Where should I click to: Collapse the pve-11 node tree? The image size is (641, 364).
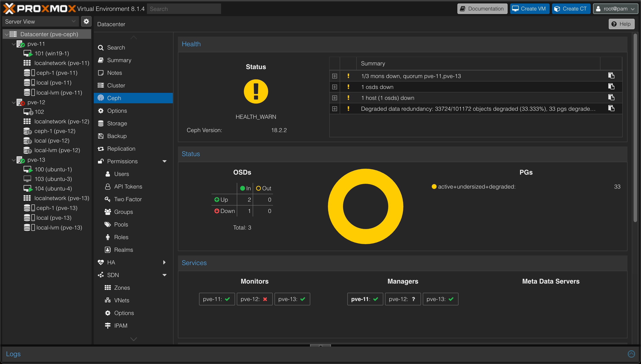pyautogui.click(x=14, y=44)
